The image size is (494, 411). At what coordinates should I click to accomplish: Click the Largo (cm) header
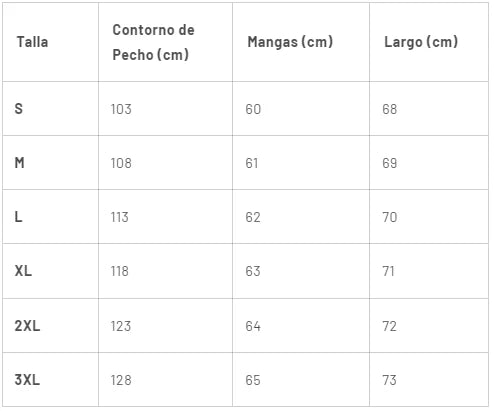(x=421, y=42)
